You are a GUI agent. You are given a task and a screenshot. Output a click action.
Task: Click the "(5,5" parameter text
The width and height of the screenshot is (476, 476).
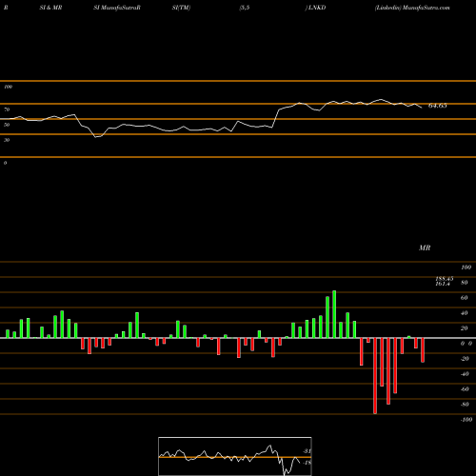click(x=245, y=8)
